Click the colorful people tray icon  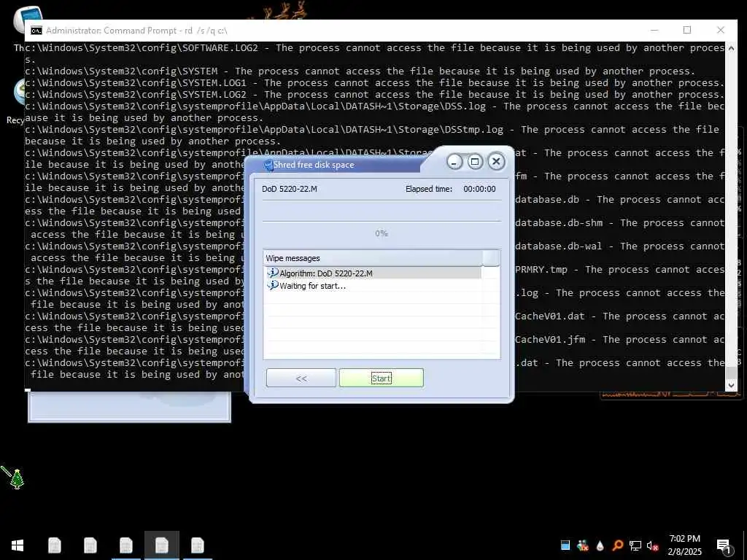tap(583, 545)
